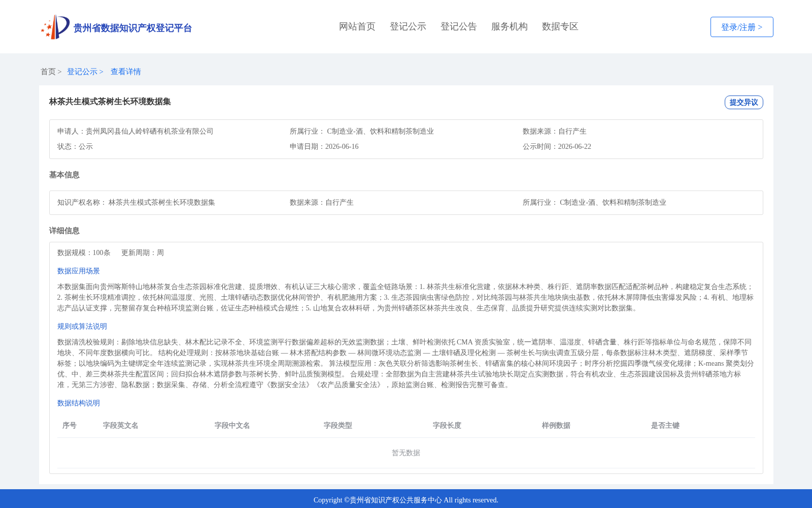Click the 公示时间：2026-06-22 text

pyautogui.click(x=557, y=146)
